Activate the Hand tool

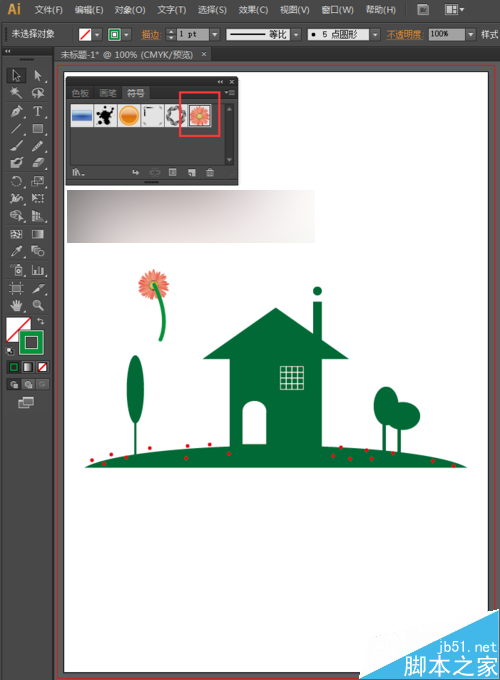tap(16, 306)
